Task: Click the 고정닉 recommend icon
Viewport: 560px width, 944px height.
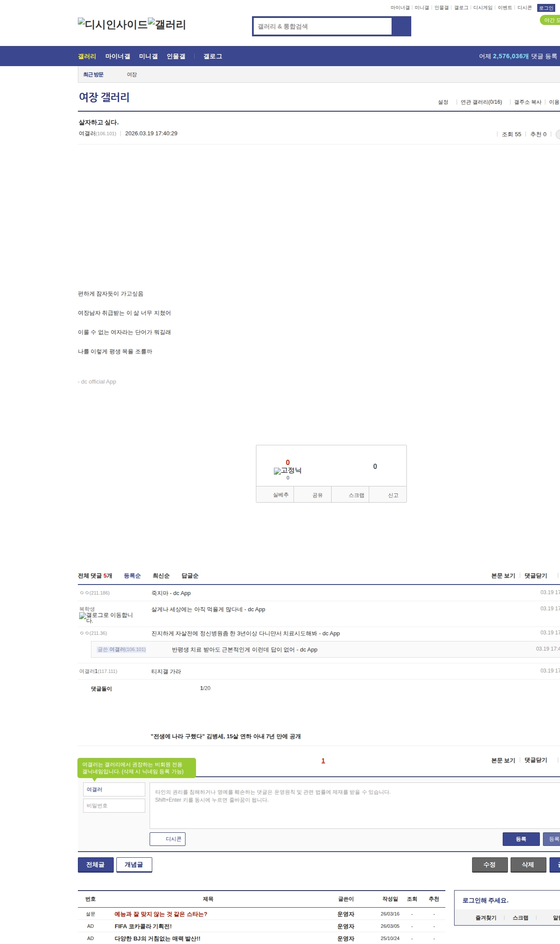Action: tap(287, 471)
